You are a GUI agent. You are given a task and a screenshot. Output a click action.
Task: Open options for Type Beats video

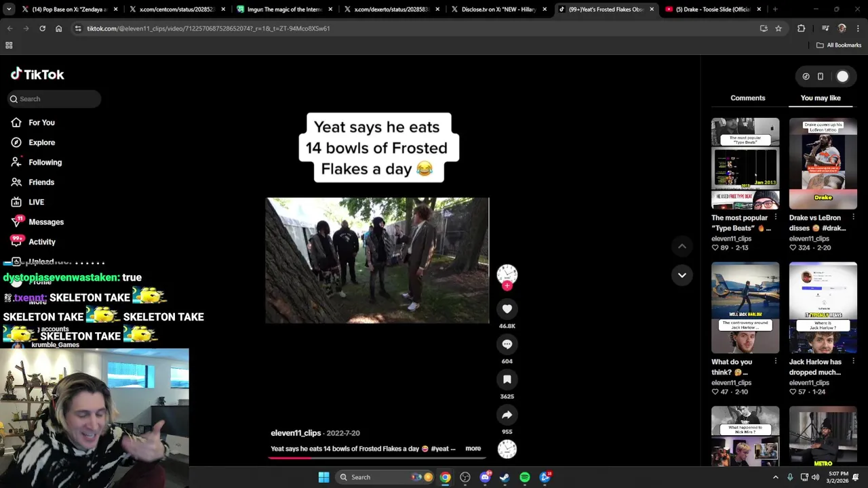pos(775,217)
